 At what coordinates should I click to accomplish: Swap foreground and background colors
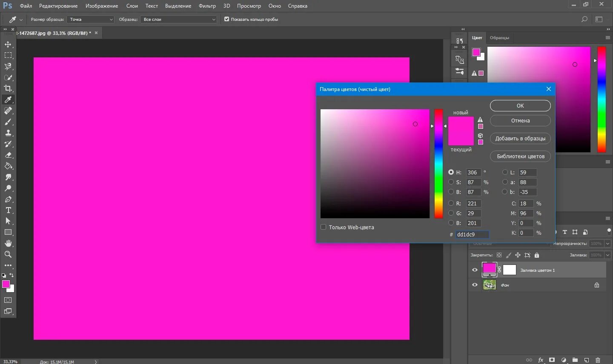(x=12, y=275)
